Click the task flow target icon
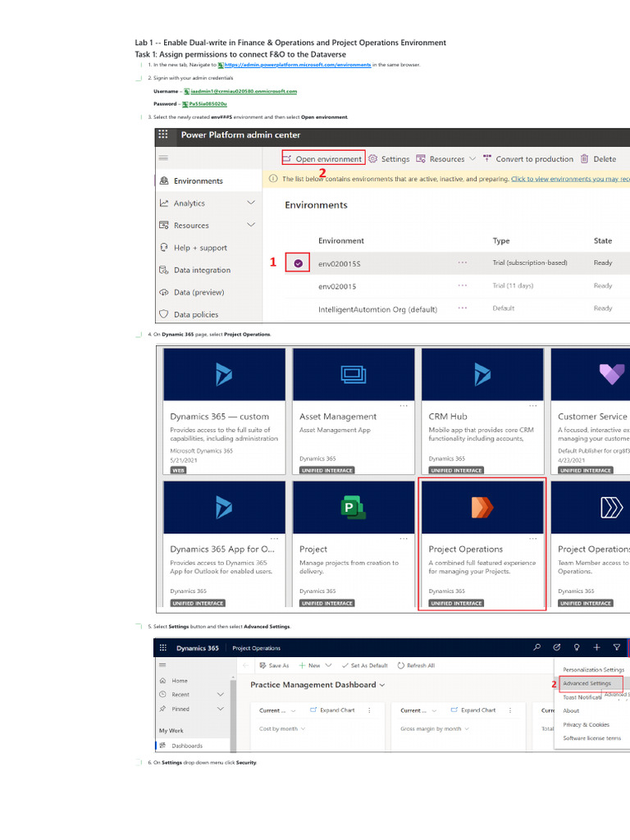 (557, 647)
